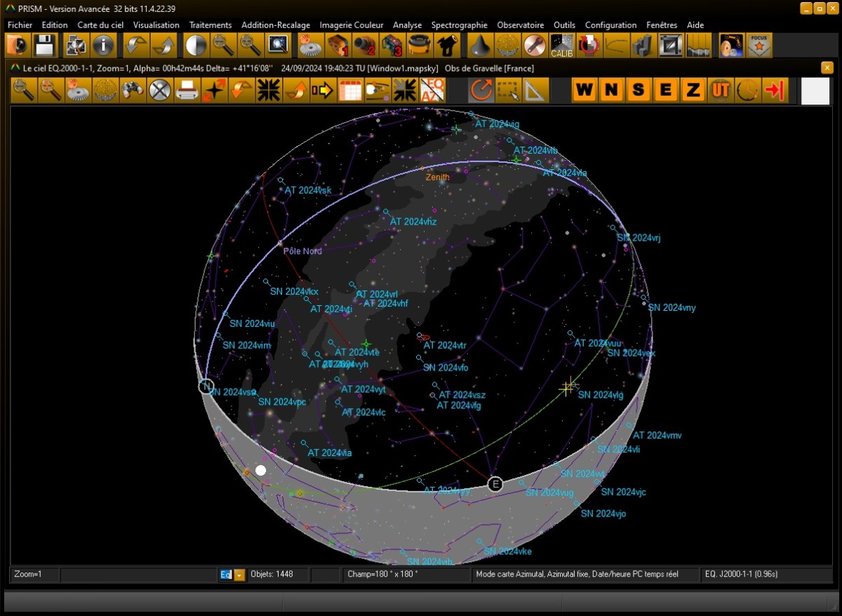
Task: Click the floppy disk save icon
Action: pyautogui.click(x=46, y=46)
